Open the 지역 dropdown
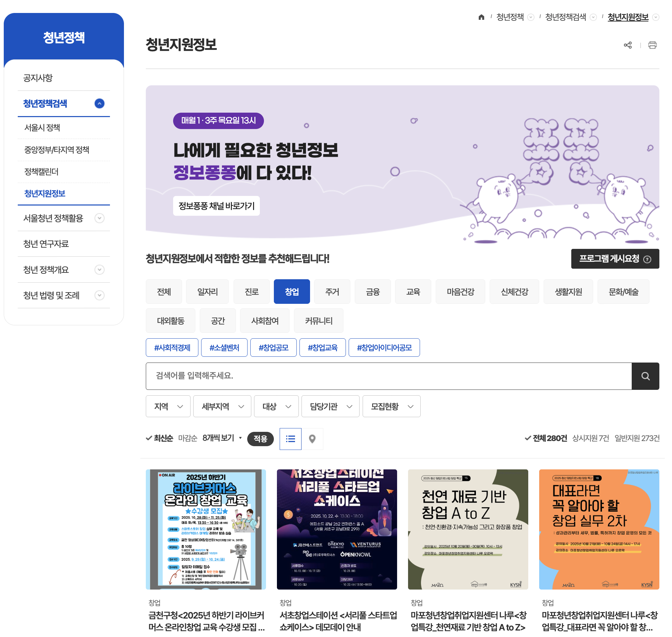The height and width of the screenshot is (637, 672). pyautogui.click(x=168, y=406)
